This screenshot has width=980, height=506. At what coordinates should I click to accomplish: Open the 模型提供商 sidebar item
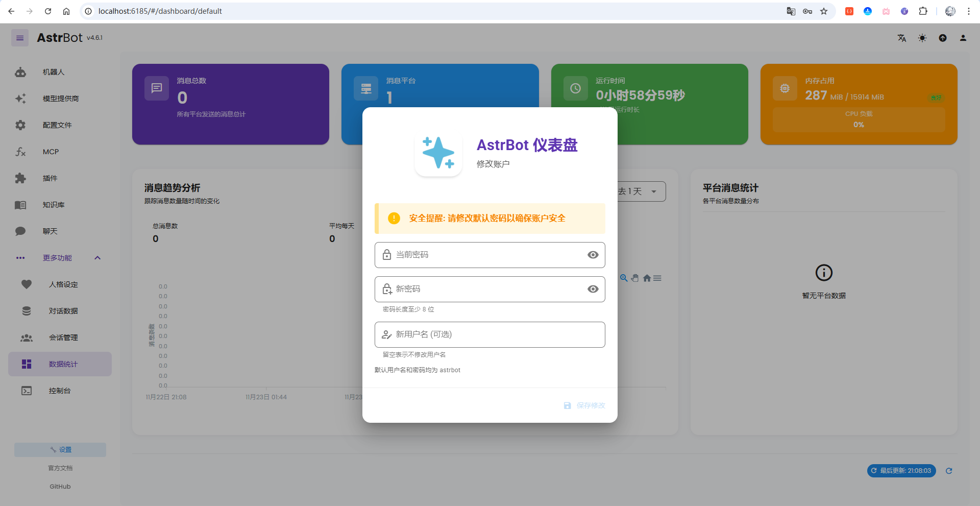(x=60, y=99)
